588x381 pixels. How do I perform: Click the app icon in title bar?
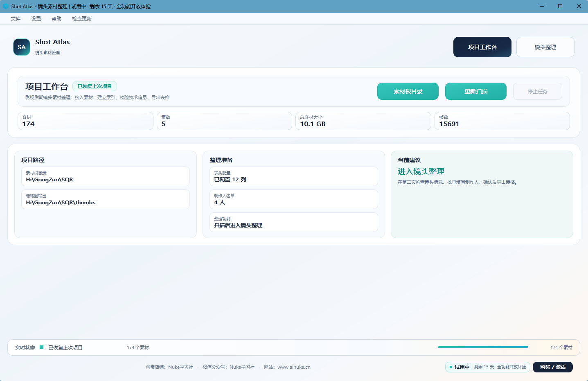6,6
